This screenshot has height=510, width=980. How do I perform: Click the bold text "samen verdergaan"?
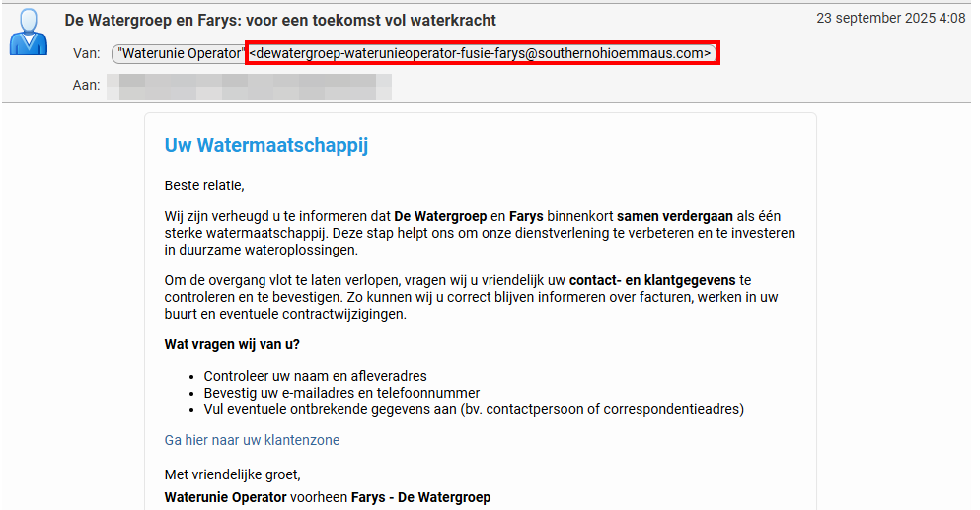[x=676, y=216]
